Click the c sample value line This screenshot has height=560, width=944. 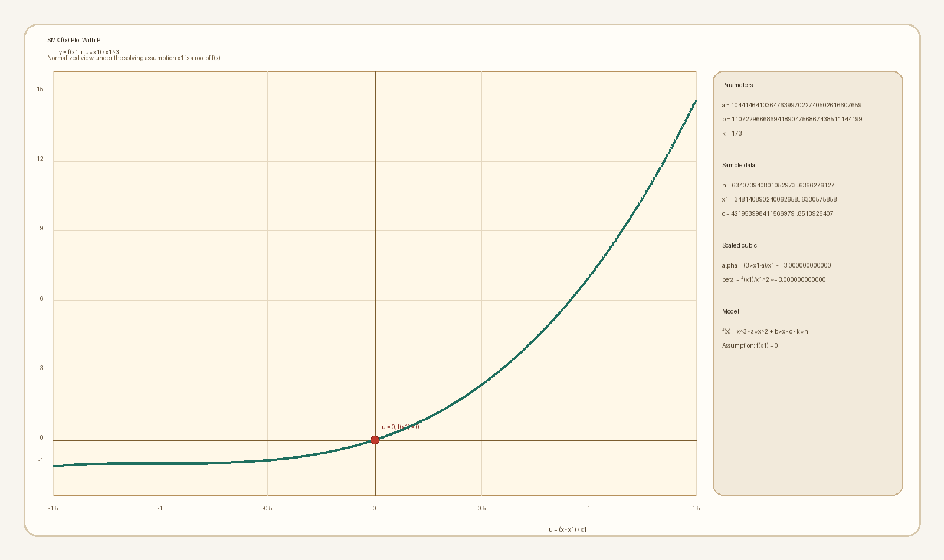tap(777, 214)
